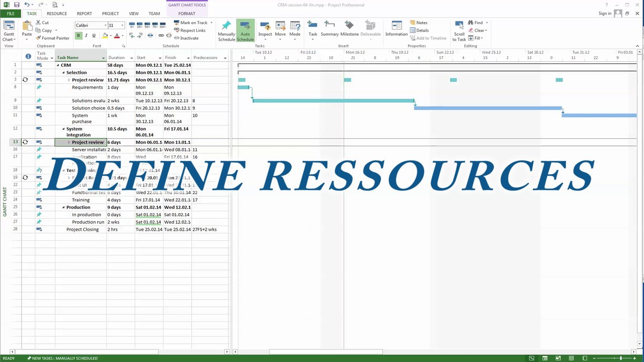
Task: Open Task Name column filter dropdown
Action: pos(103,58)
